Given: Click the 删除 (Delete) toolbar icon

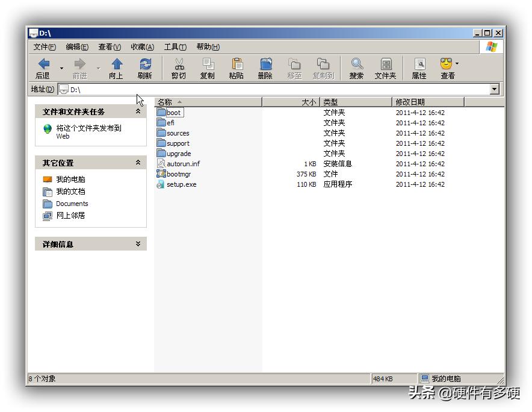Looking at the screenshot, I should pos(265,64).
